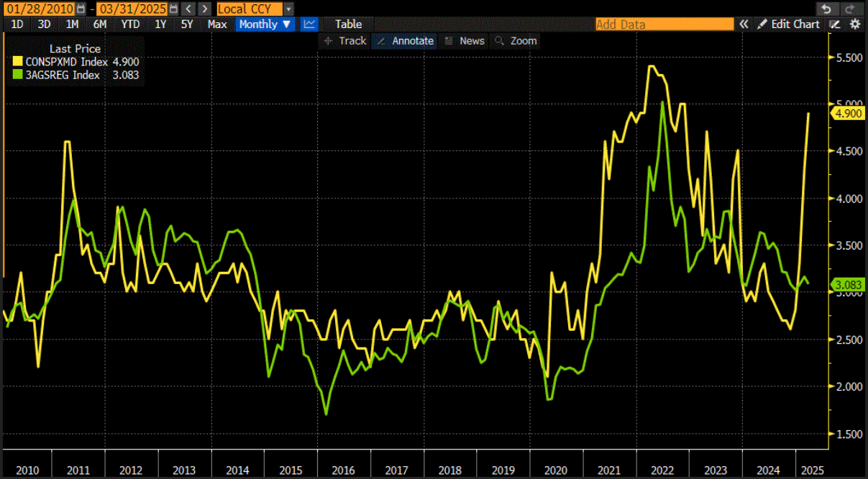
Task: Toggle the Zoom mode
Action: [516, 40]
